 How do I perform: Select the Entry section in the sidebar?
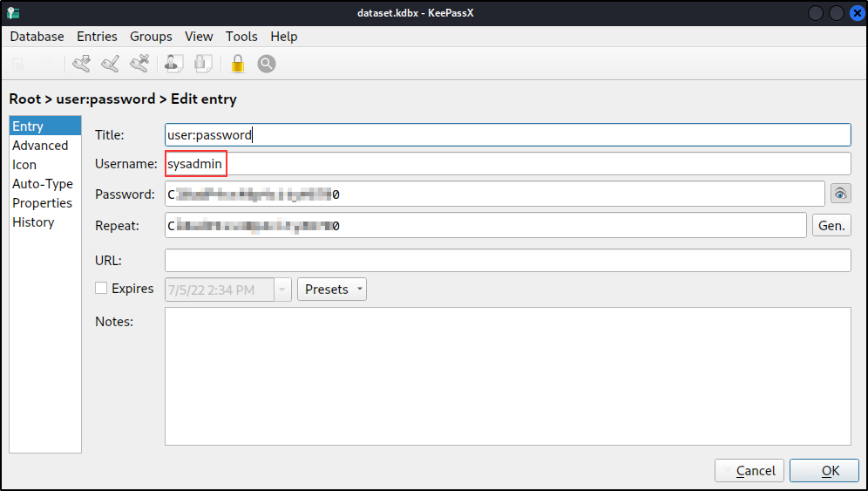coord(45,126)
